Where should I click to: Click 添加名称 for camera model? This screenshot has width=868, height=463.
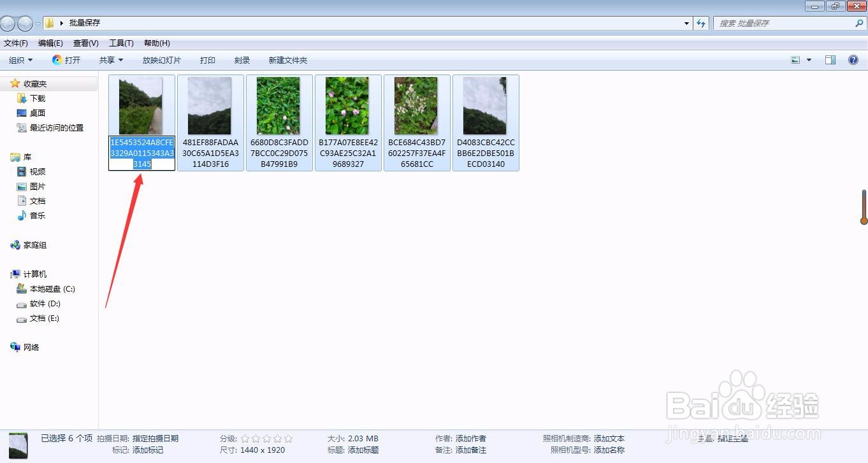click(x=609, y=450)
